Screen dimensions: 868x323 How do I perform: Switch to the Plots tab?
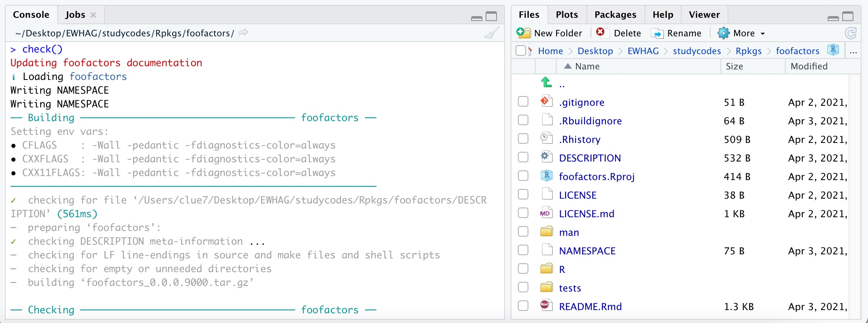567,15
